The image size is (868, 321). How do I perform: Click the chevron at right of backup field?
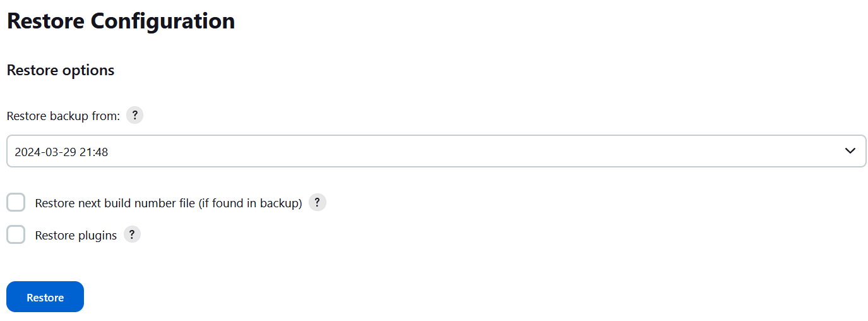click(x=850, y=151)
